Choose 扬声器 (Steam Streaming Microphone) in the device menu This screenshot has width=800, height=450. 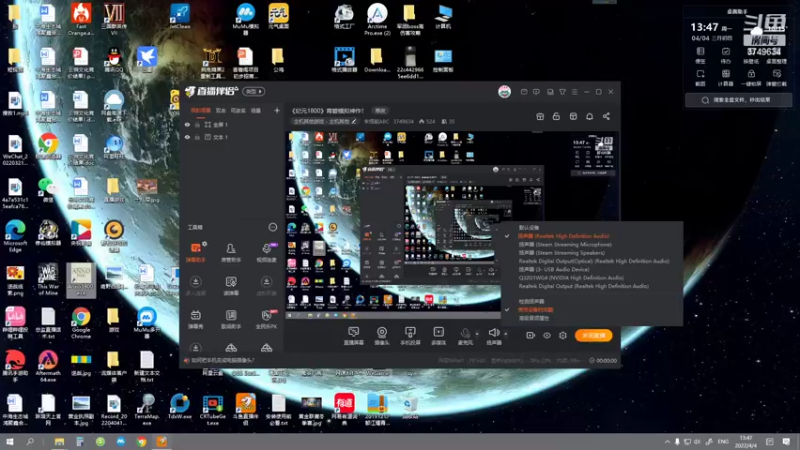(x=565, y=244)
